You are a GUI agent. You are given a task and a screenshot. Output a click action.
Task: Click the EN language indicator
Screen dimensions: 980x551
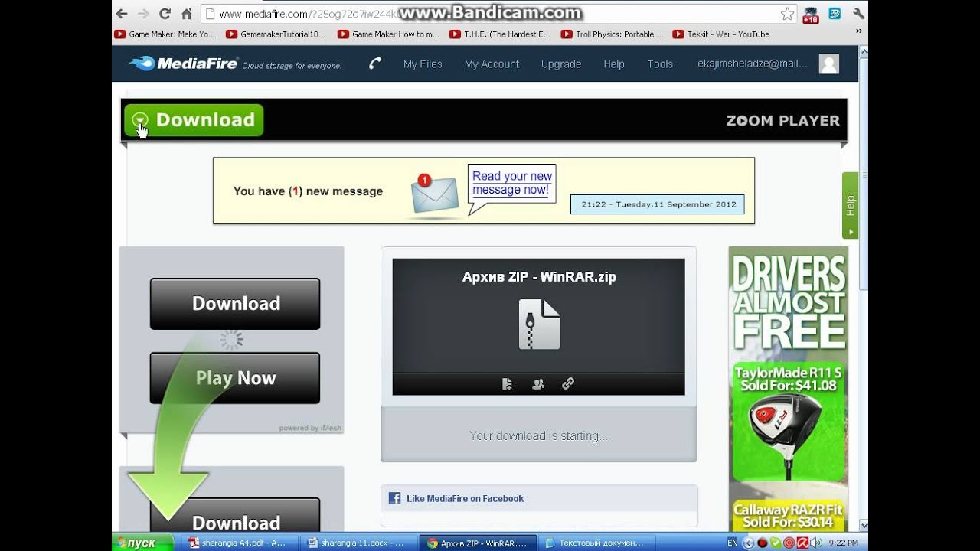(x=733, y=543)
